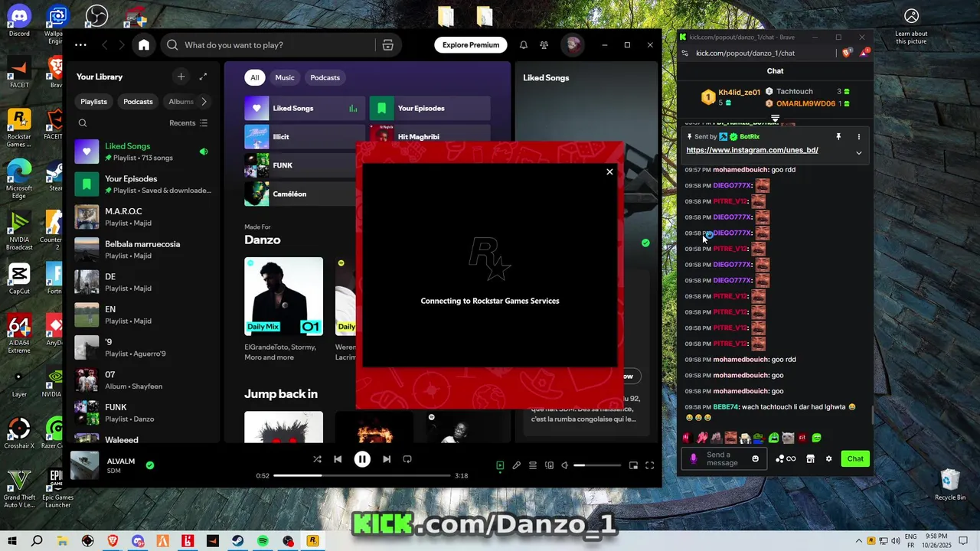Image resolution: width=980 pixels, height=551 pixels.
Task: Open Daily Mix 01 card
Action: coord(283,310)
